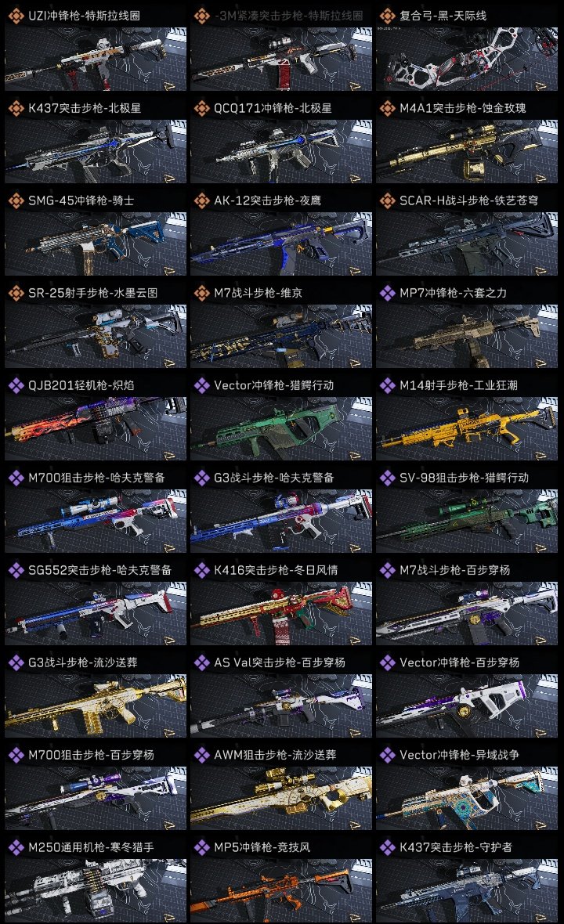Select red-green K416突击步枪-冬日风情 skin image
The width and height of the screenshot is (564, 924).
(x=281, y=613)
